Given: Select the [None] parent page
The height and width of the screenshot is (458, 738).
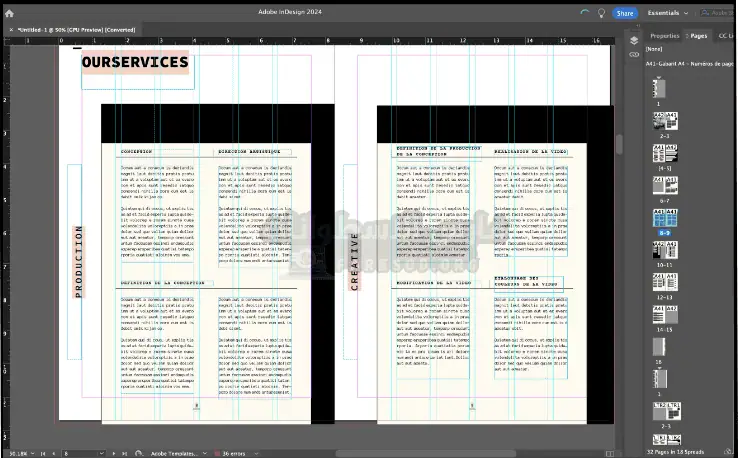Looking at the screenshot, I should [x=657, y=48].
